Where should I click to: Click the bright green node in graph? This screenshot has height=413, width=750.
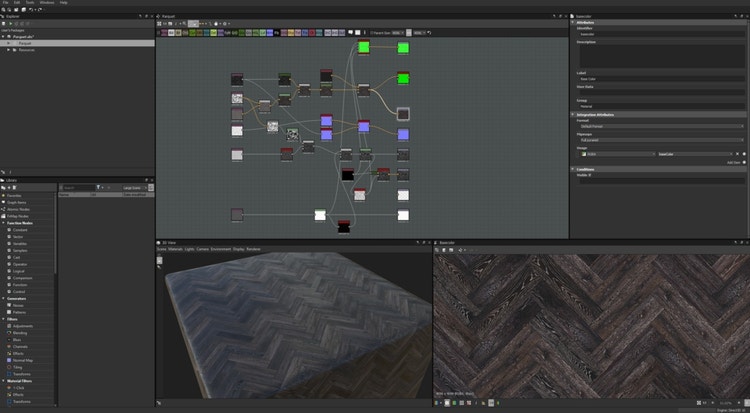pos(364,47)
